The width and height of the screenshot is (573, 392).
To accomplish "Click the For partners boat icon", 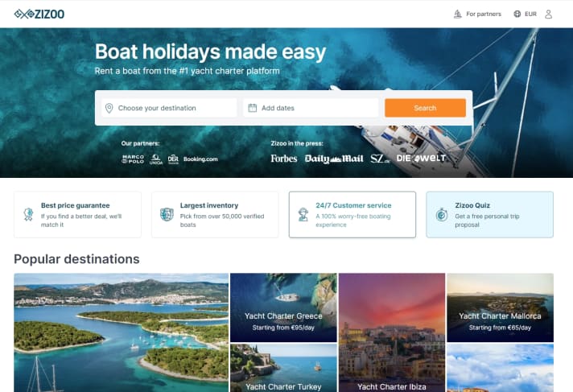I will pos(457,14).
